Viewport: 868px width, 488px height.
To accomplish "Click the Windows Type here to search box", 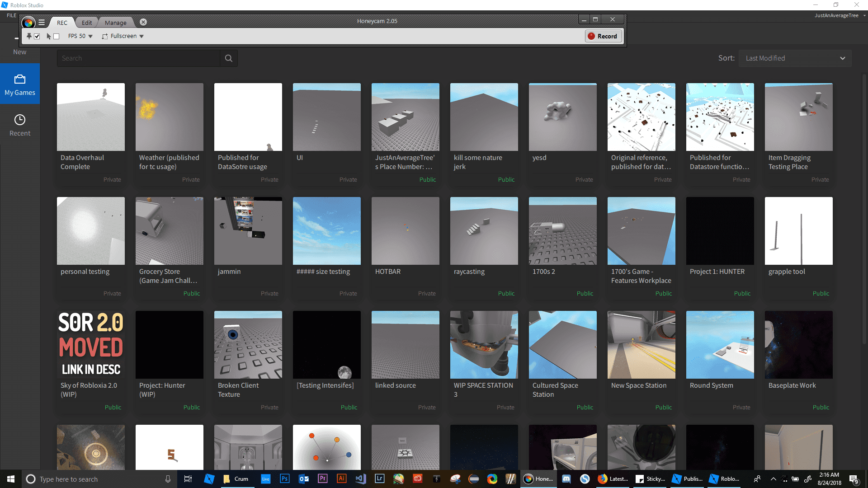I will (99, 479).
